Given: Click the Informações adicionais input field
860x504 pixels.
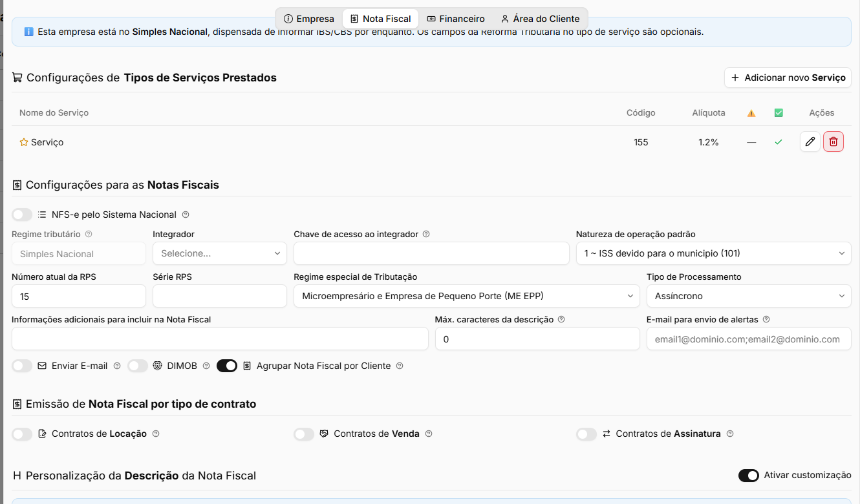Looking at the screenshot, I should [x=220, y=339].
